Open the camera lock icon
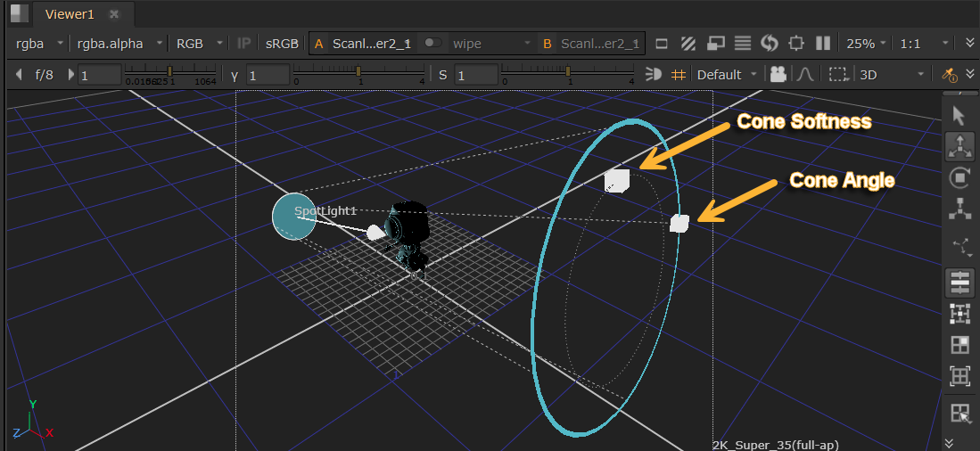The height and width of the screenshot is (451, 980). [778, 75]
